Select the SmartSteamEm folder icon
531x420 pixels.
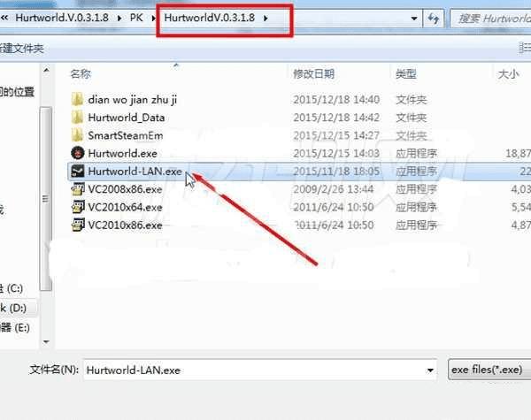pyautogui.click(x=77, y=135)
